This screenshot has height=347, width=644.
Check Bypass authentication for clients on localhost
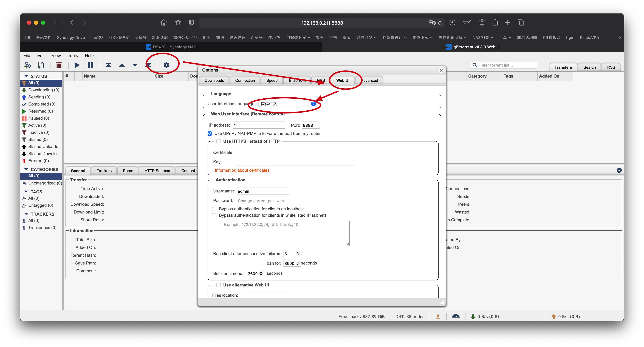214,209
